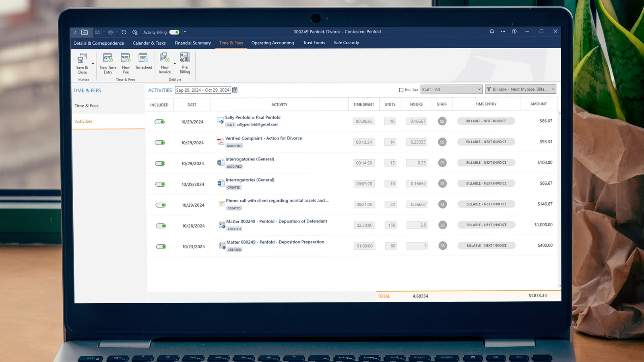Open the Trust Funds tab
The image size is (644, 362).
(x=314, y=43)
